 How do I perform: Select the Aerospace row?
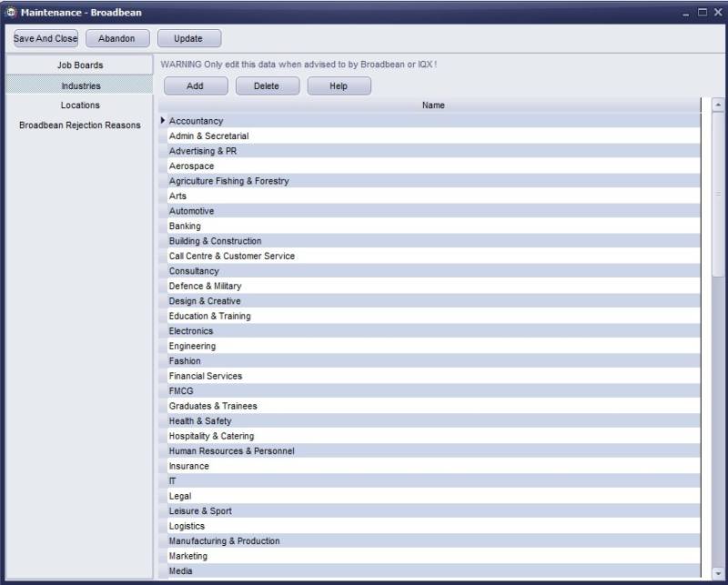(434, 166)
